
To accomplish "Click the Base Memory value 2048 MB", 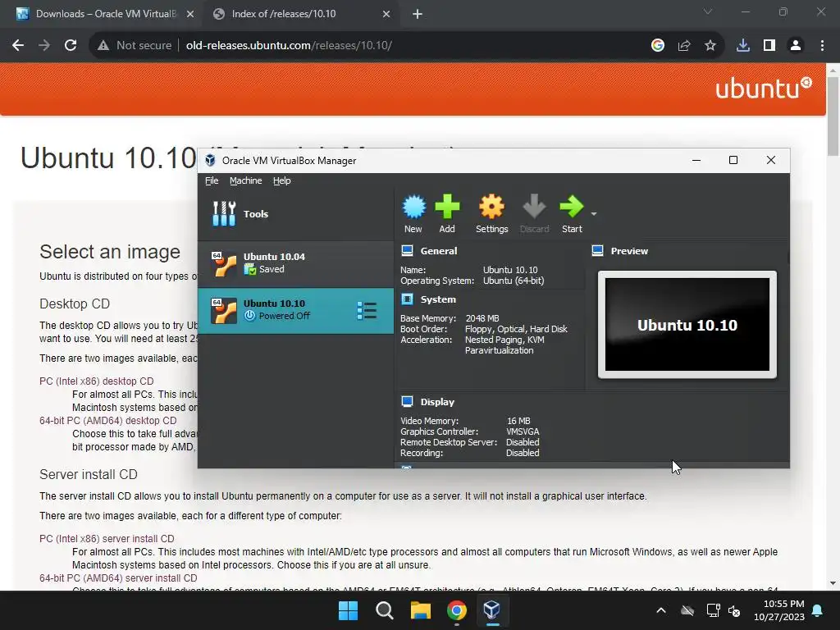I will (x=482, y=318).
